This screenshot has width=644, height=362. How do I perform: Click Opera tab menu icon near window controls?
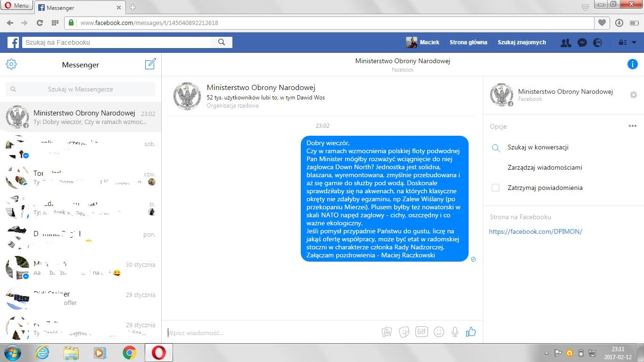point(585,7)
